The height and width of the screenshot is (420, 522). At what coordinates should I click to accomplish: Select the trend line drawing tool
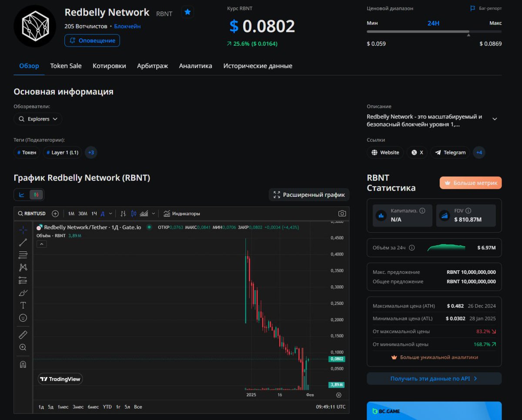pos(23,242)
